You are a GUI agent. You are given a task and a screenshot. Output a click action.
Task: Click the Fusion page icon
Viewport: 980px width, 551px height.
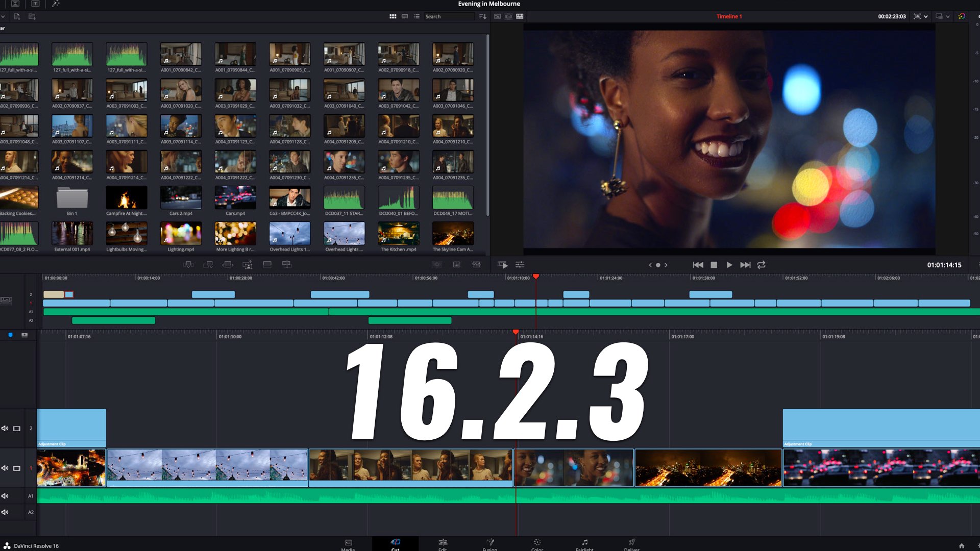point(489,542)
